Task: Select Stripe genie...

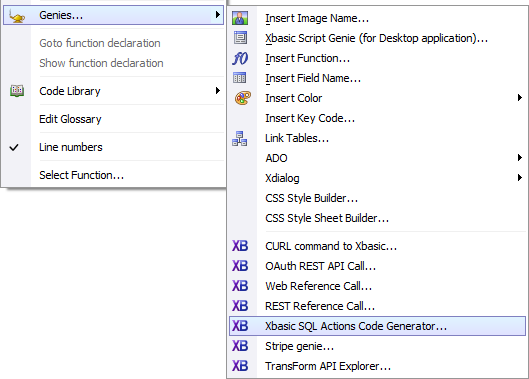Action: tap(377, 346)
